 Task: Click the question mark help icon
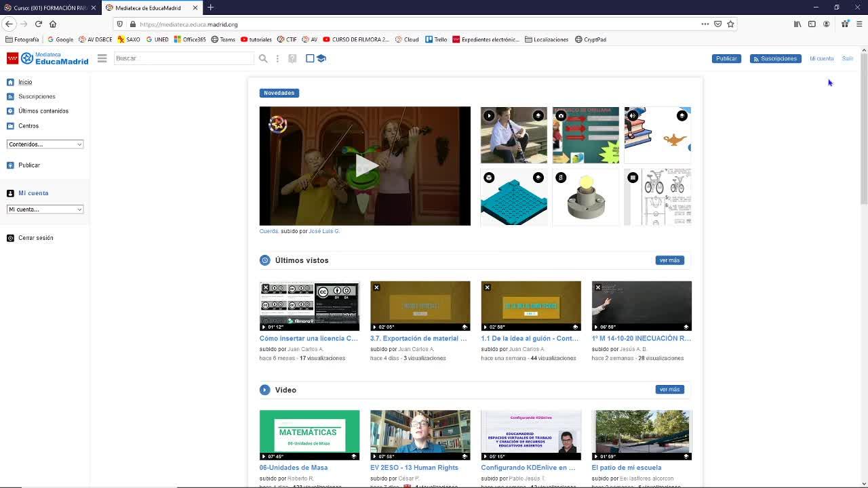pos(292,58)
